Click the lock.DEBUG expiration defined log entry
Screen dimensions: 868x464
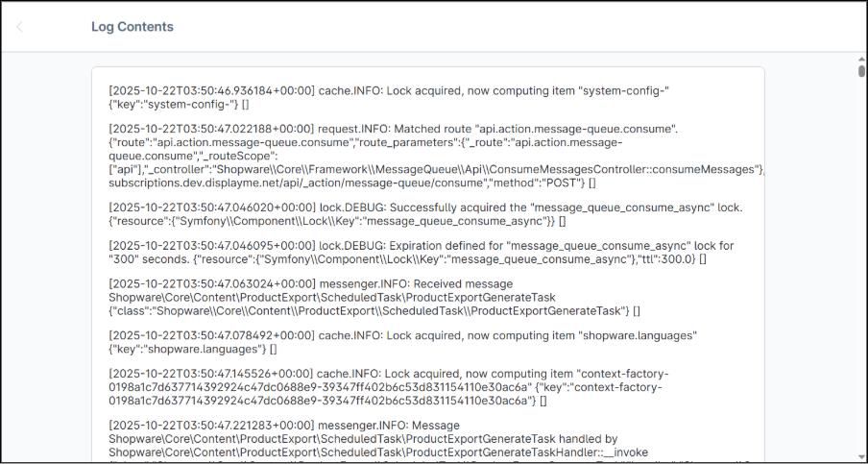pyautogui.click(x=421, y=253)
